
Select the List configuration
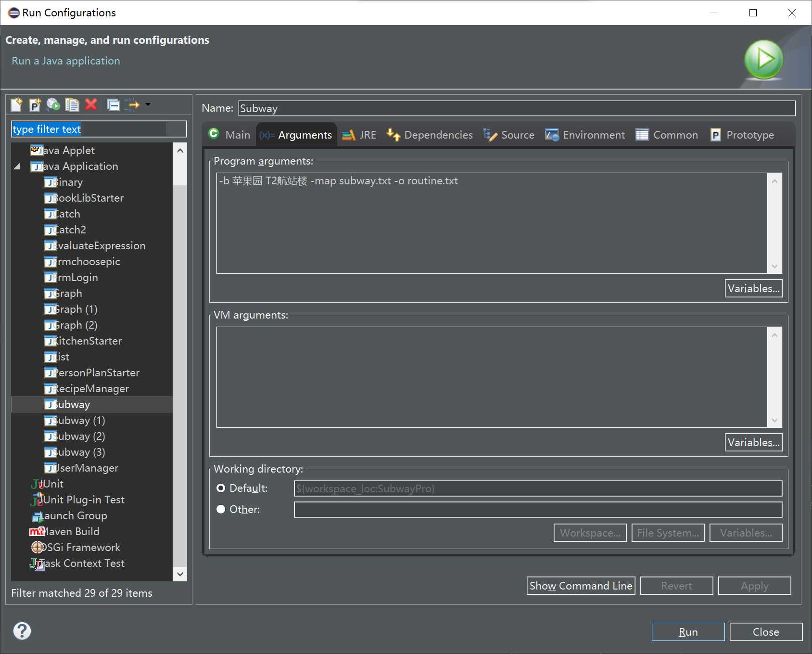[57, 357]
